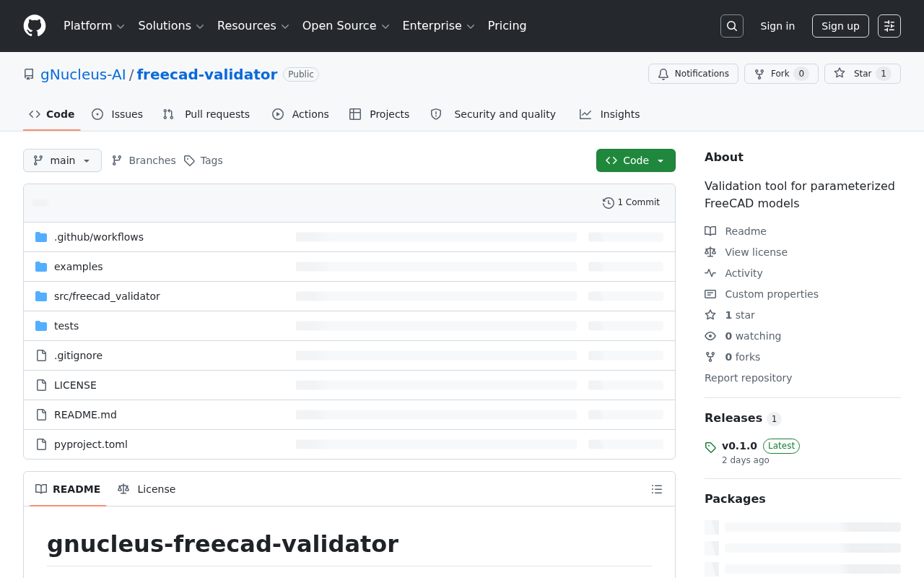Open the Actions tab
The width and height of the screenshot is (924, 578).
[x=300, y=114]
